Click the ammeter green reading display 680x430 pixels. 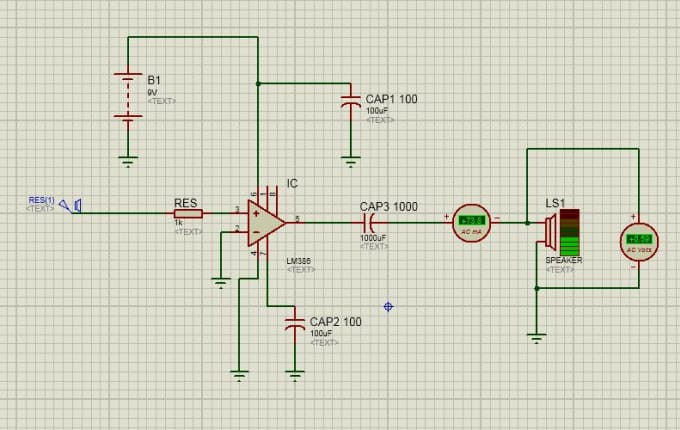(x=472, y=220)
